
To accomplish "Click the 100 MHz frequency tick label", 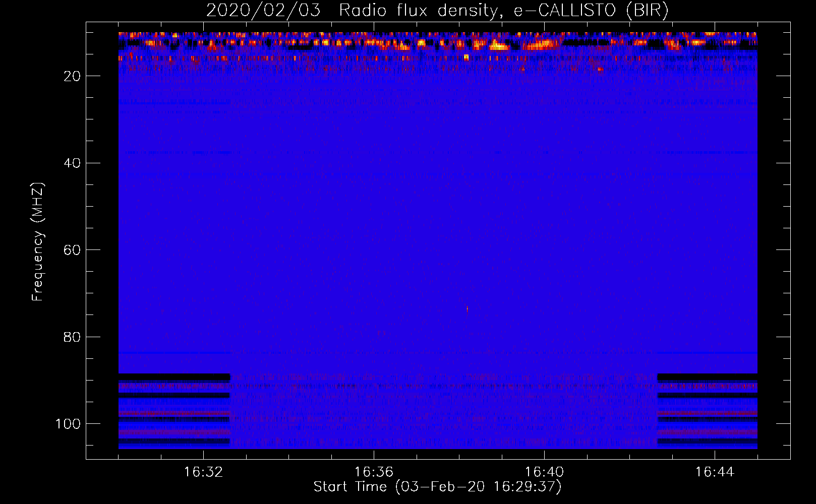I will pos(68,424).
